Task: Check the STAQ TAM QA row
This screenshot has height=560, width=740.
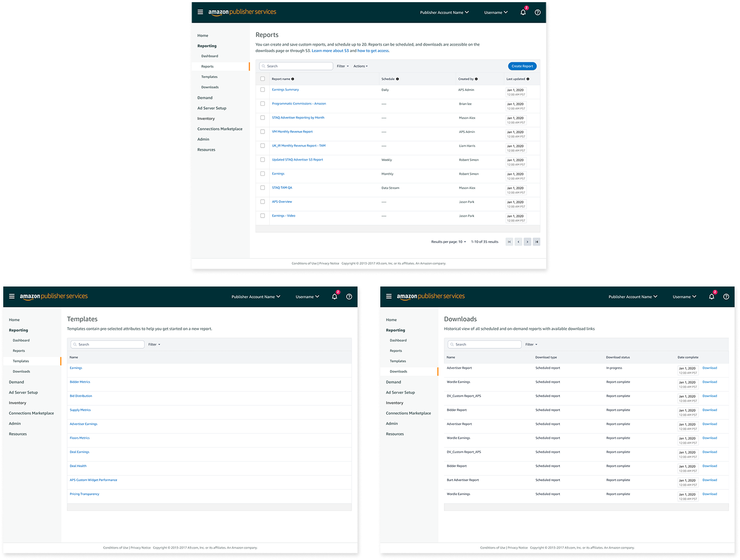Action: [263, 188]
